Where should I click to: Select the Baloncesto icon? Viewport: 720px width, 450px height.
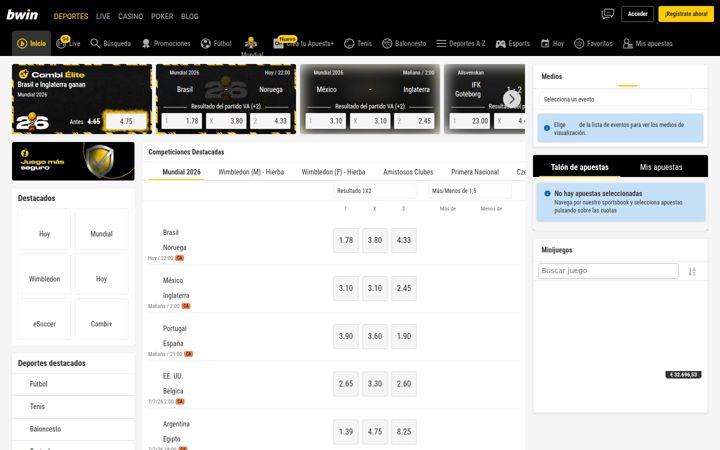(387, 44)
